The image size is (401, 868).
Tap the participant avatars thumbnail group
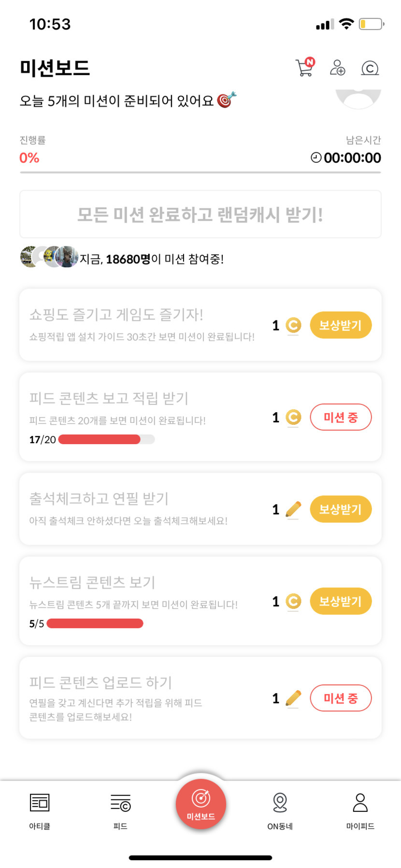49,257
